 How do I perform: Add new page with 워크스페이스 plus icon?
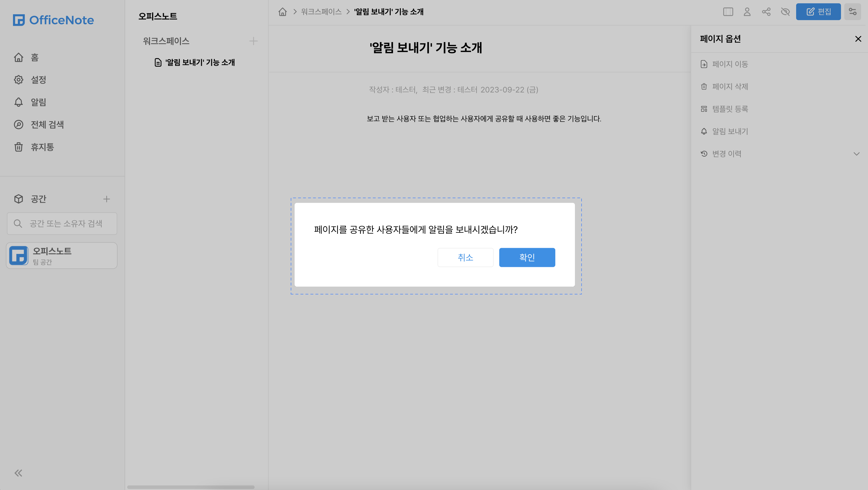[253, 41]
